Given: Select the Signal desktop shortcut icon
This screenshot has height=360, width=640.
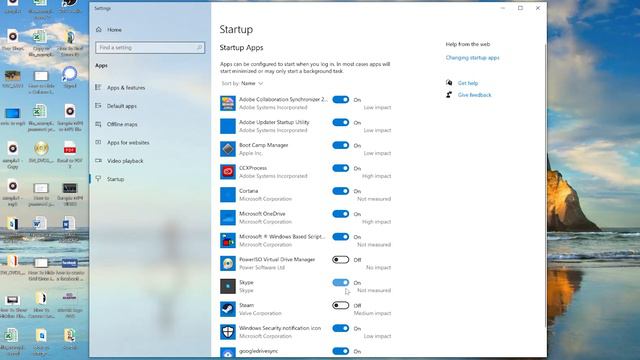Looking at the screenshot, I should (x=70, y=74).
